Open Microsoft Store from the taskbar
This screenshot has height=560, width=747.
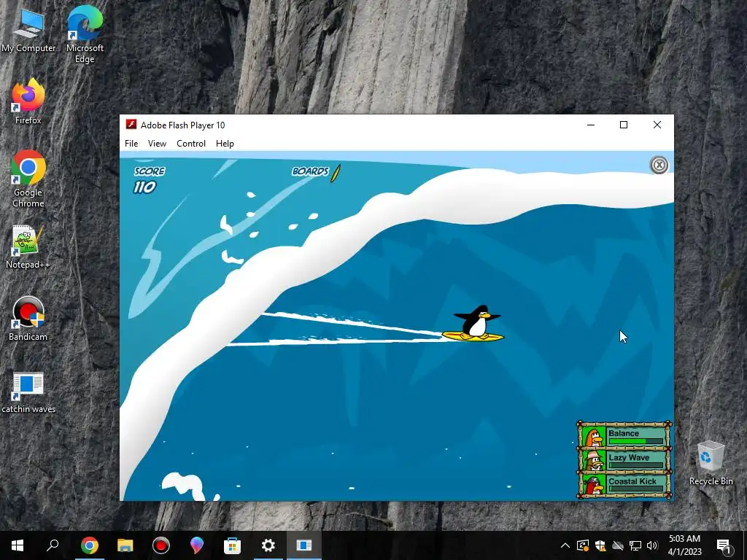pyautogui.click(x=233, y=545)
